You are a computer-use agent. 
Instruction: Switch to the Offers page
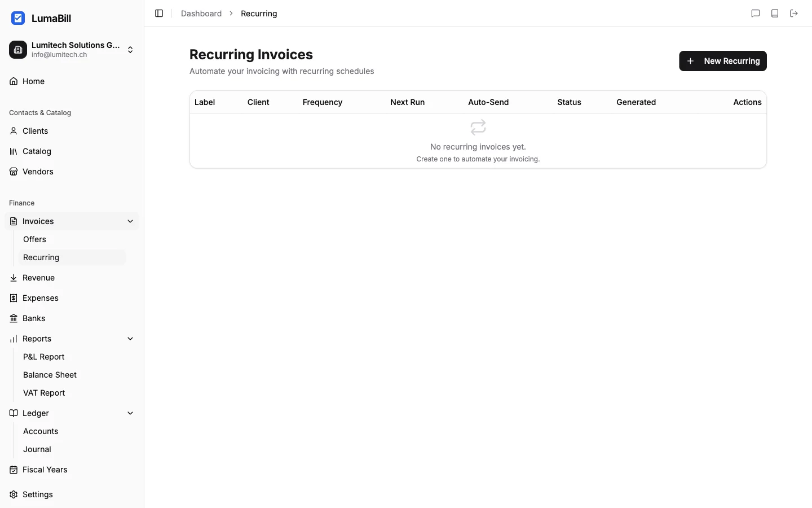click(x=34, y=239)
